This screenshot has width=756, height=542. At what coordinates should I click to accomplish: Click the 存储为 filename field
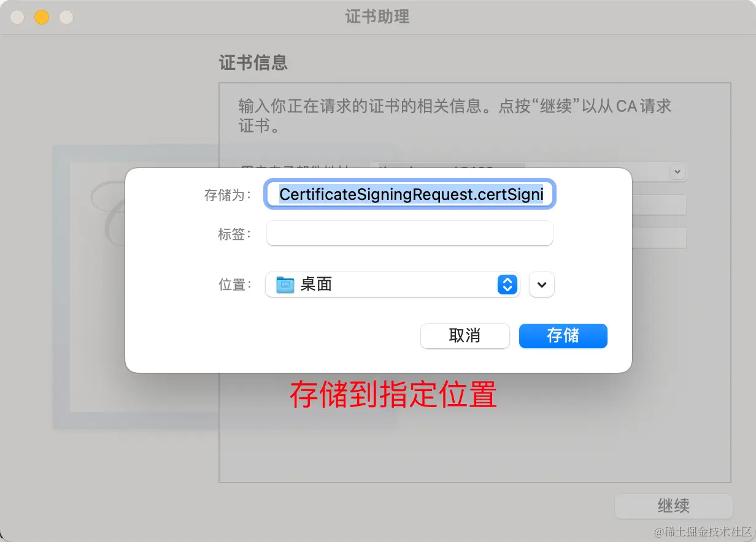point(411,194)
